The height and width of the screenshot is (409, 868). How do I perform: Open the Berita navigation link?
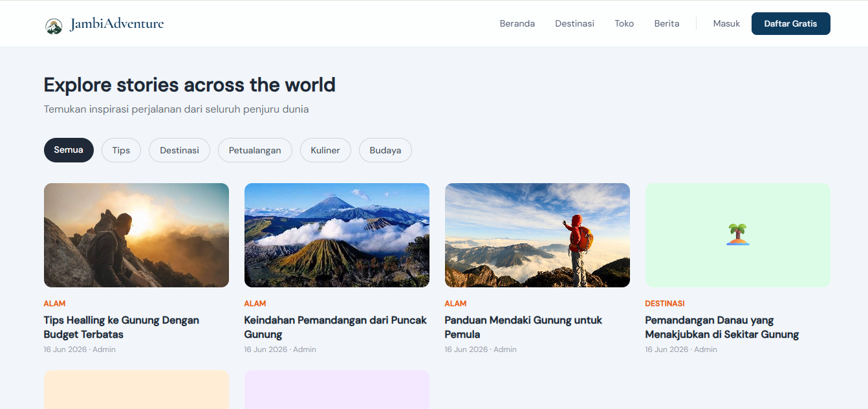tap(667, 23)
